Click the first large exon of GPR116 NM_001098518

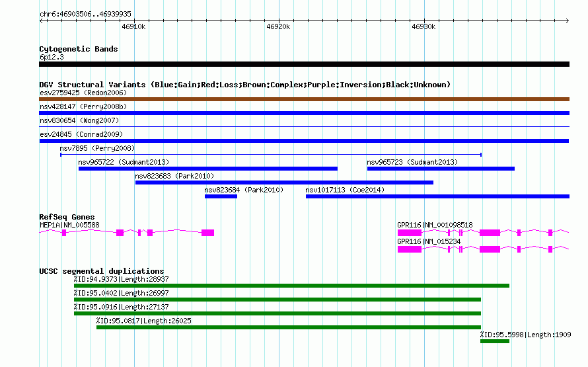410,233
